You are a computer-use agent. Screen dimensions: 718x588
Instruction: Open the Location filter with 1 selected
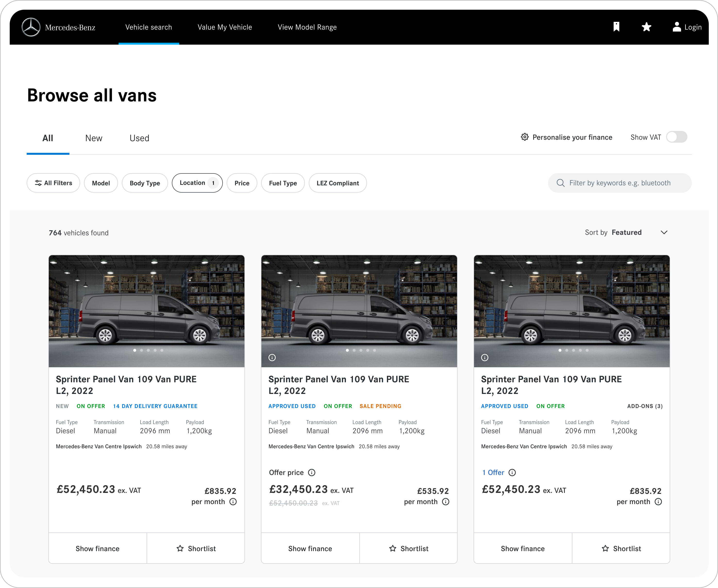pyautogui.click(x=197, y=183)
